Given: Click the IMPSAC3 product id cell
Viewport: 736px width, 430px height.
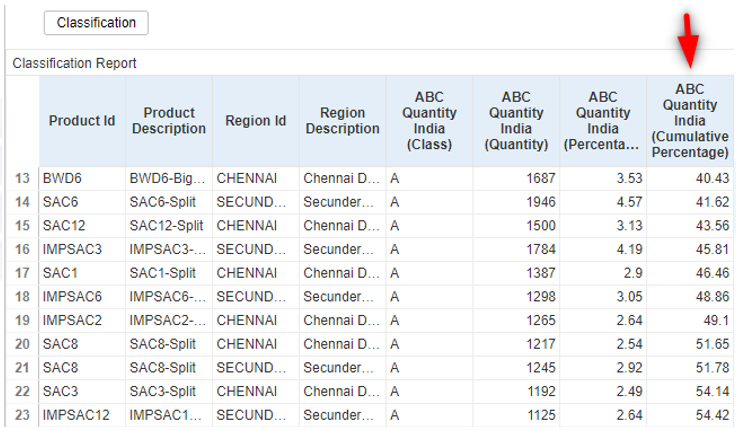Looking at the screenshot, I should click(x=82, y=249).
